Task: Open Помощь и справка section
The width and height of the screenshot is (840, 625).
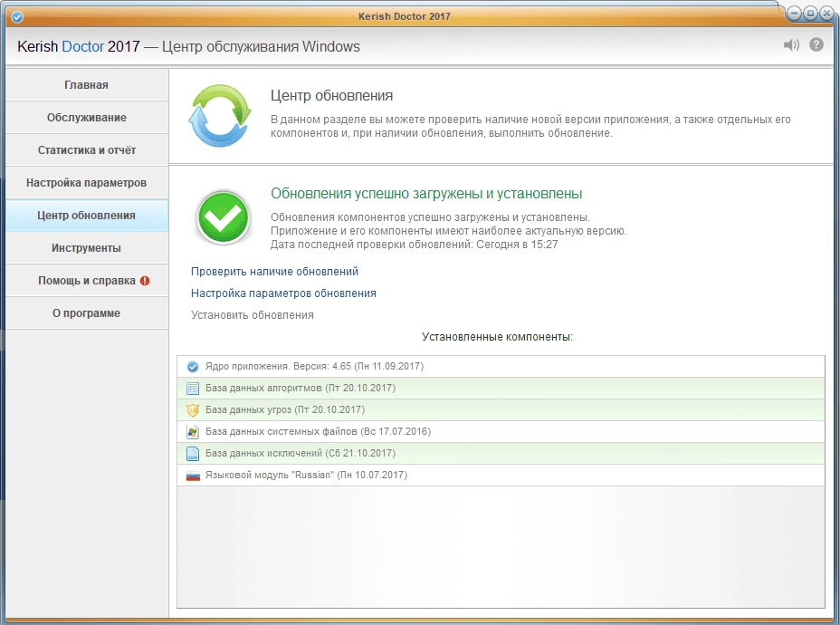Action: pos(87,280)
